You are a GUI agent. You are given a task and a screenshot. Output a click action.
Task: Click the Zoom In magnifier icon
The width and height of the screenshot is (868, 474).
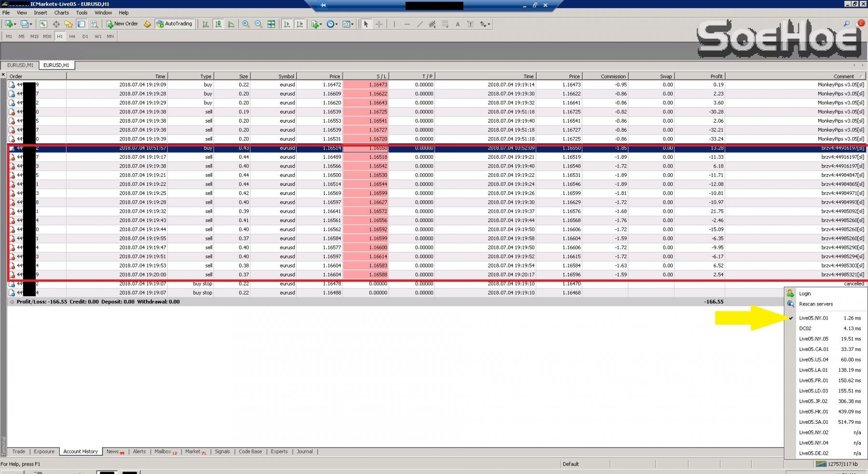(246, 24)
